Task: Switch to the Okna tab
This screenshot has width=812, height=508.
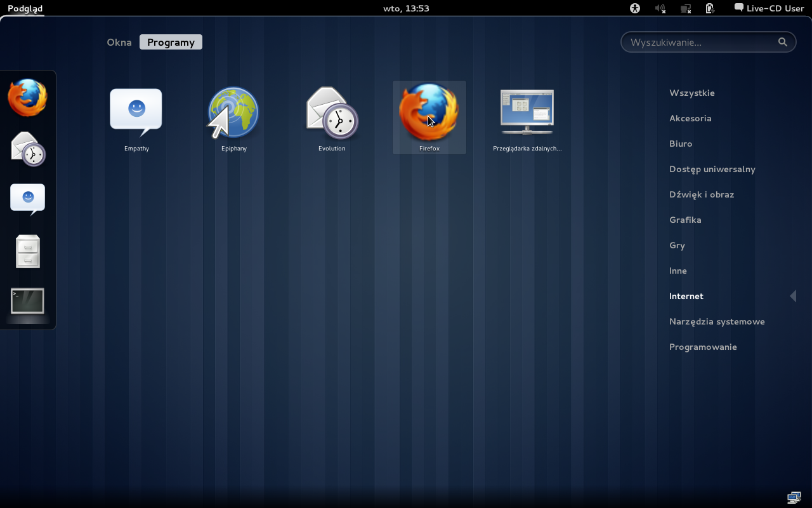Action: [x=119, y=42]
